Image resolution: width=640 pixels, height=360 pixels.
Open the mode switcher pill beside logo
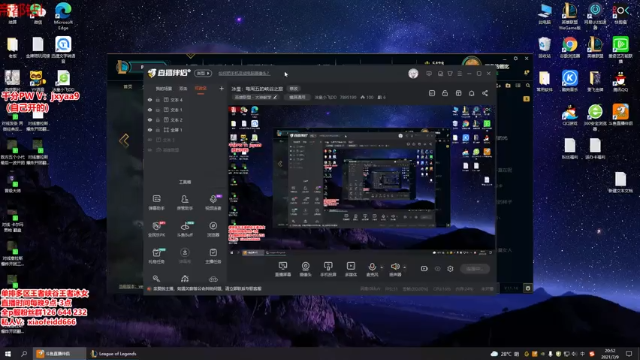pyautogui.click(x=203, y=73)
